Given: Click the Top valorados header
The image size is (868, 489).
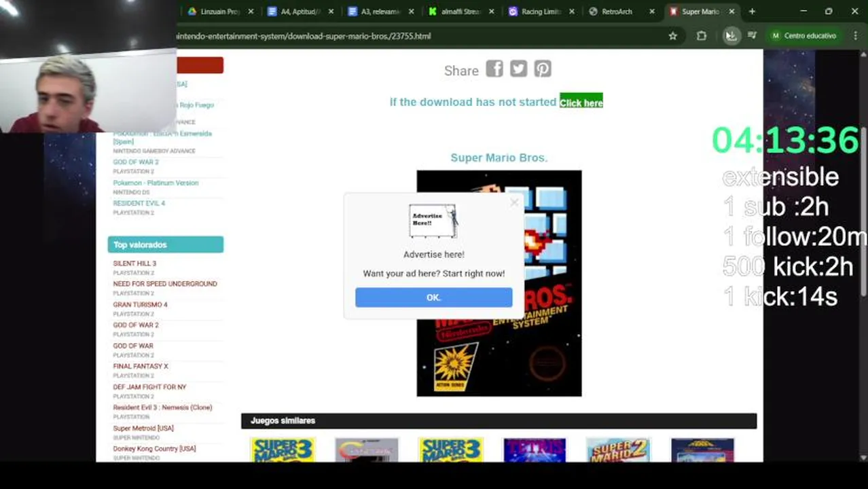Looking at the screenshot, I should click(x=165, y=244).
